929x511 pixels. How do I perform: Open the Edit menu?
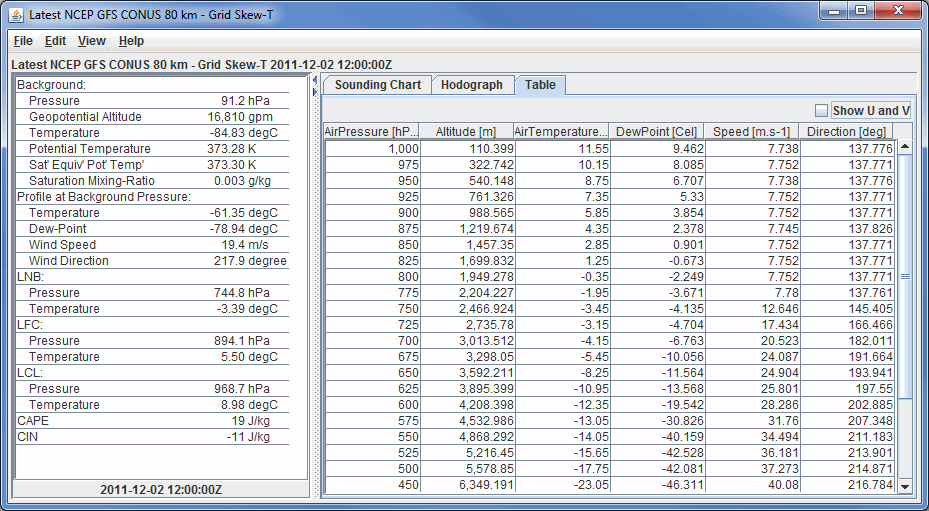click(55, 41)
